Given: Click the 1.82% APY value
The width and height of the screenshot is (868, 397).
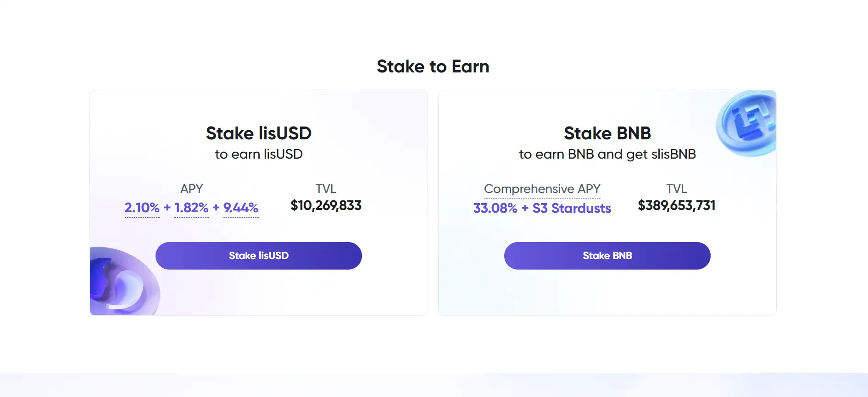Looking at the screenshot, I should 191,208.
